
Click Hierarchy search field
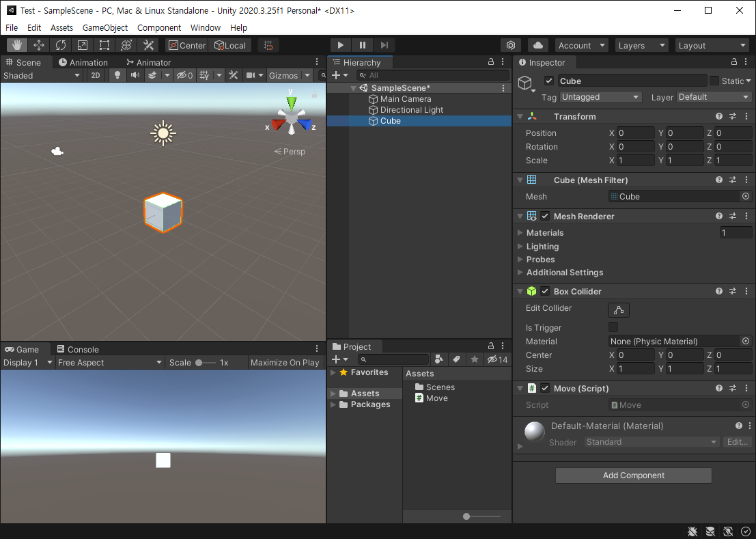coord(433,75)
